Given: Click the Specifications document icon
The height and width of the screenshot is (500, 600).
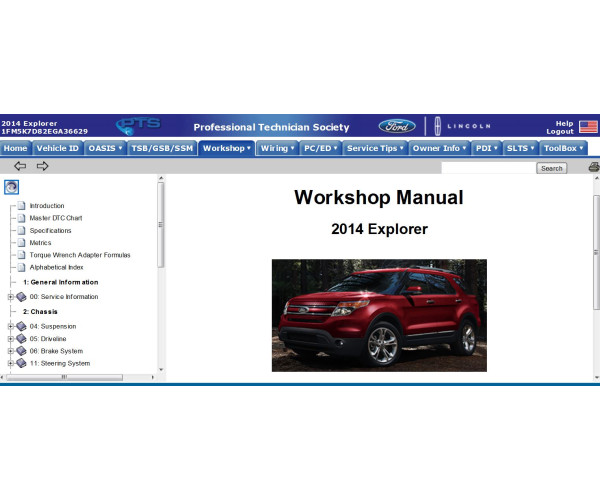Looking at the screenshot, I should click(x=21, y=230).
